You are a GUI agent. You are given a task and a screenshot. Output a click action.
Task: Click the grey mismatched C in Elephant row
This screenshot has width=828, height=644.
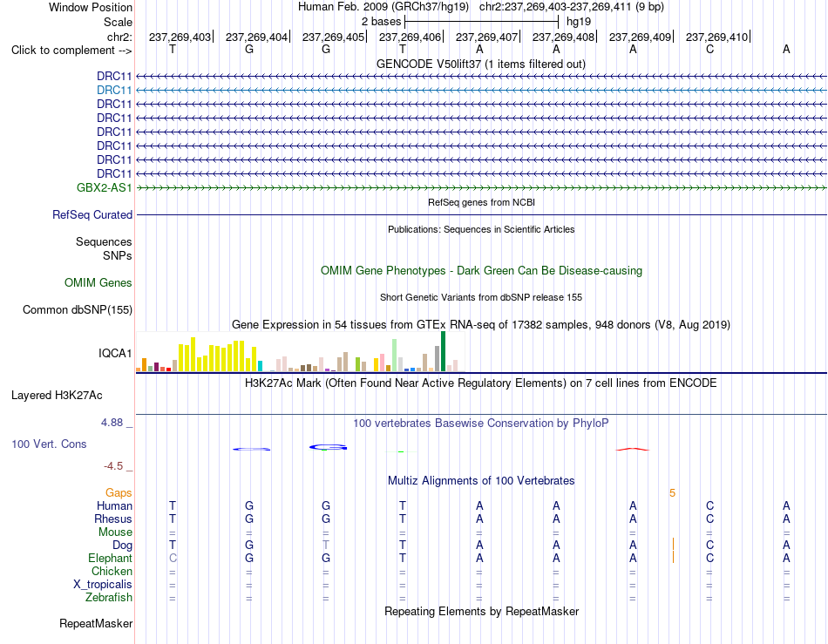click(x=173, y=558)
